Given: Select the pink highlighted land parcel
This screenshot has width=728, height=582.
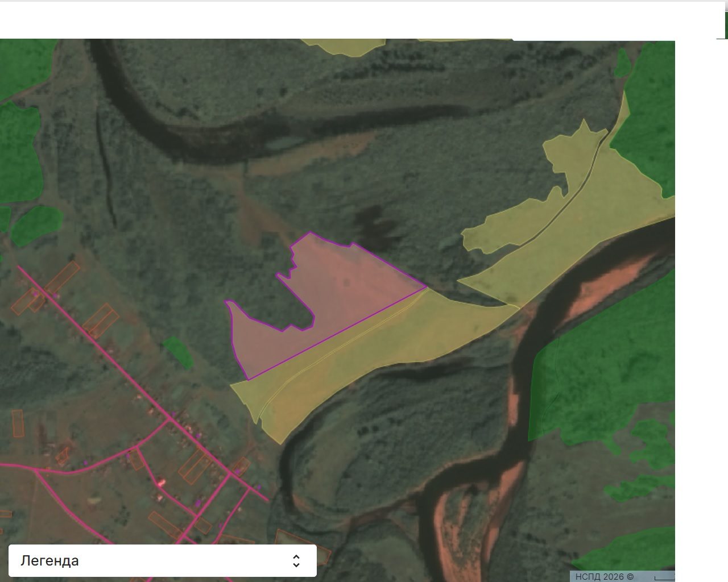Looking at the screenshot, I should click(x=341, y=290).
